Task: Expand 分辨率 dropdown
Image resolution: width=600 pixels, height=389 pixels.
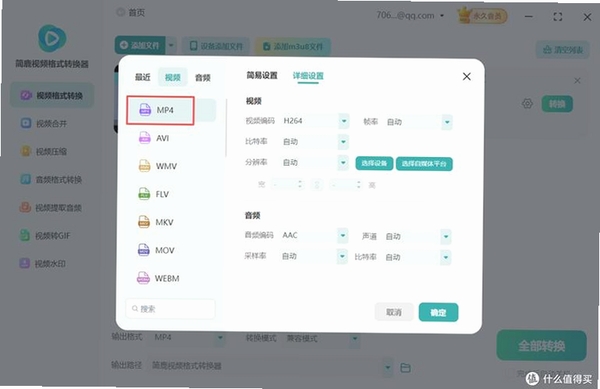Action: point(343,163)
